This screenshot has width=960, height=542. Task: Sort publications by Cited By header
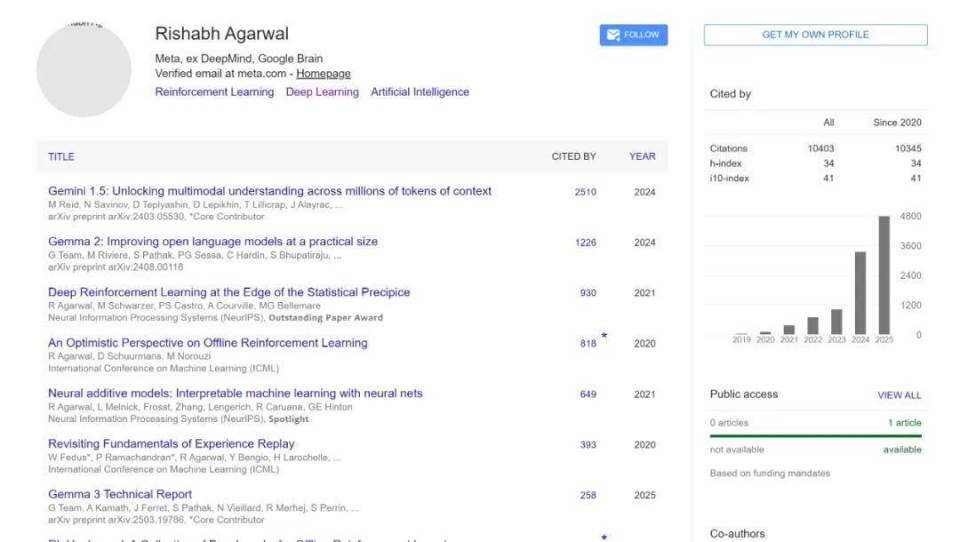pos(573,157)
